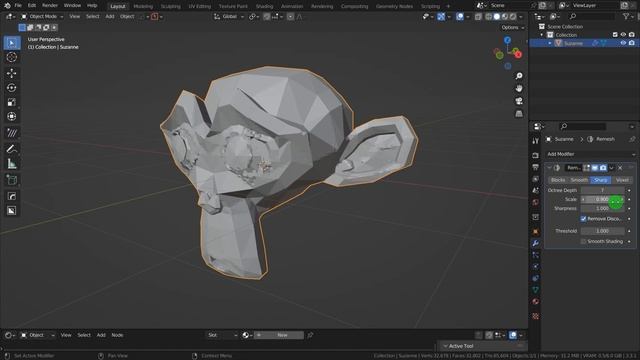640x360 pixels.
Task: Open Tool properties tab icon
Action: (536, 141)
